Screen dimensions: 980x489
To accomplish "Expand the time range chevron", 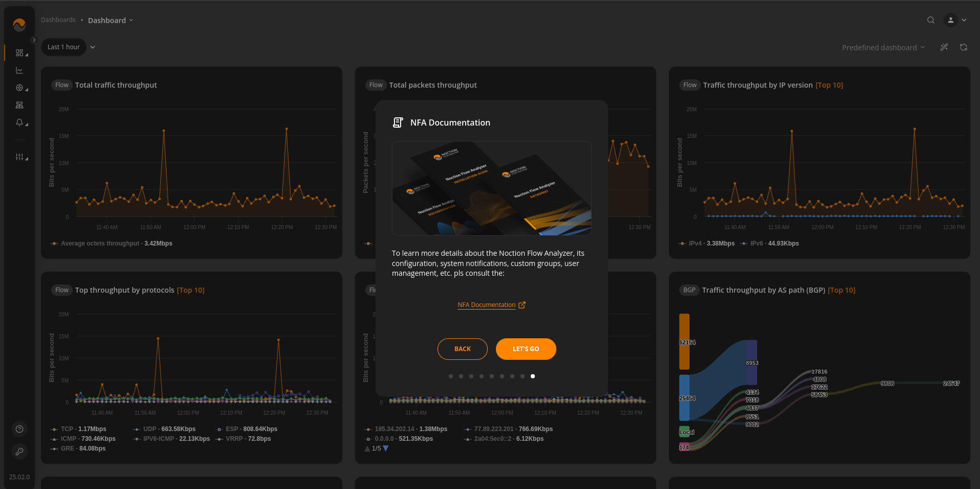I will (93, 47).
